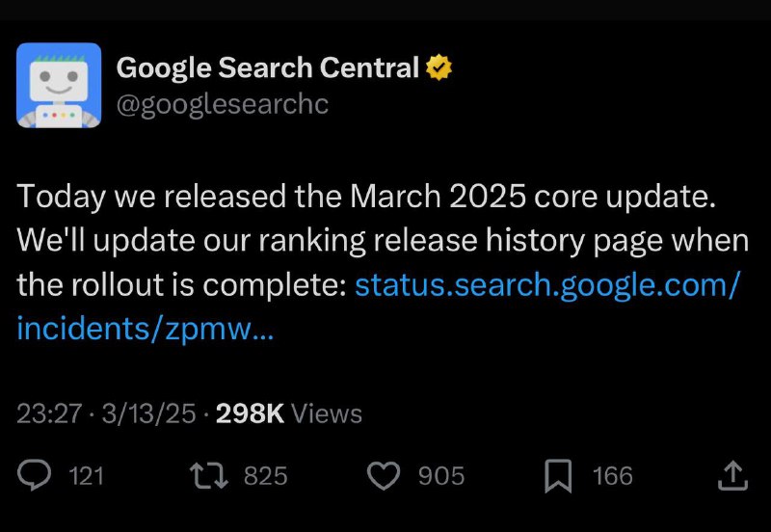Open the 121 replies count

(87, 476)
